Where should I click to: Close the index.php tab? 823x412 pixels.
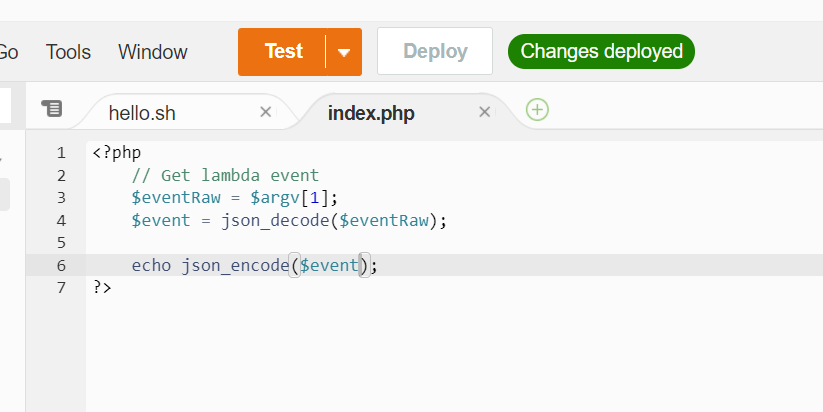[x=484, y=112]
